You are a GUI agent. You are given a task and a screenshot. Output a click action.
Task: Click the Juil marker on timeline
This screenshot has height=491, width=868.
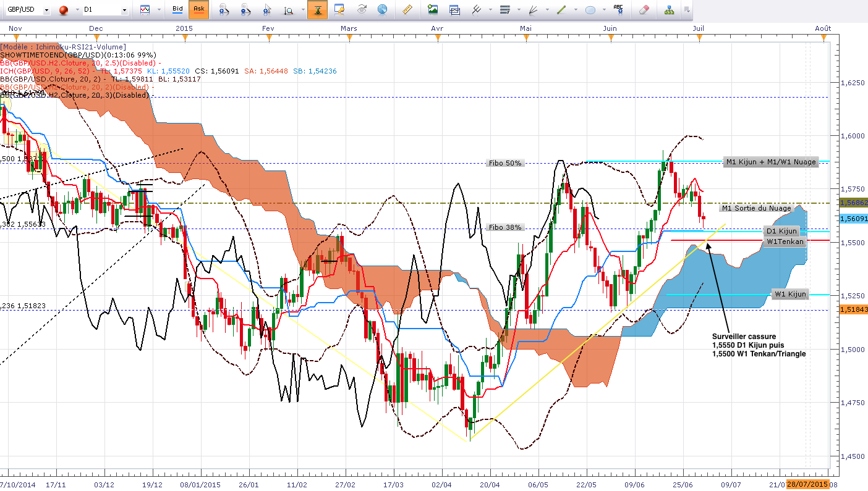tap(699, 28)
